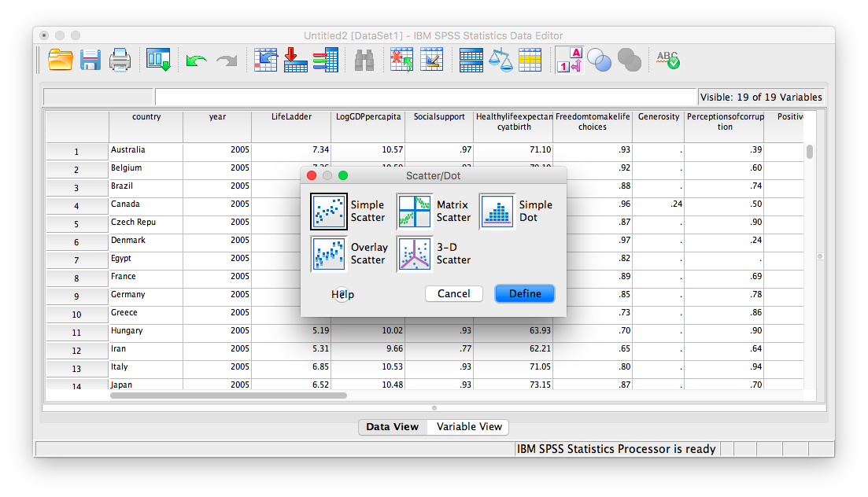Viewport: 868px width, 497px height.
Task: Open Find with the binoculars icon
Action: pyautogui.click(x=364, y=60)
